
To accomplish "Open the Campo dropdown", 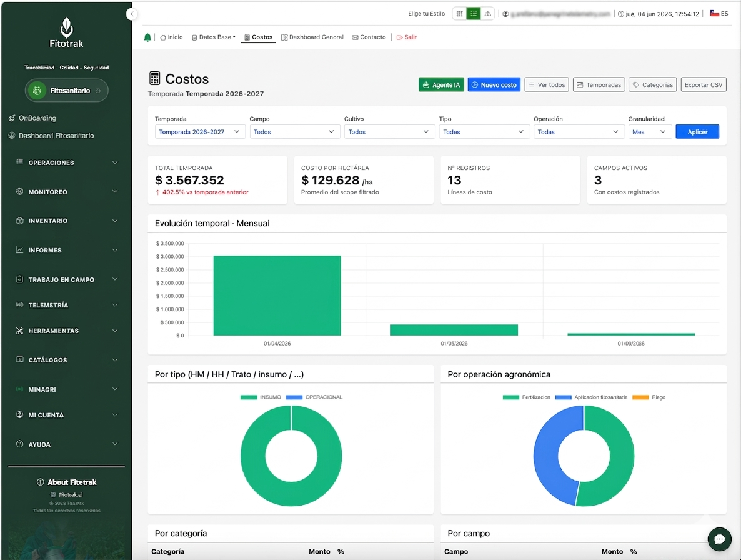I will (294, 132).
